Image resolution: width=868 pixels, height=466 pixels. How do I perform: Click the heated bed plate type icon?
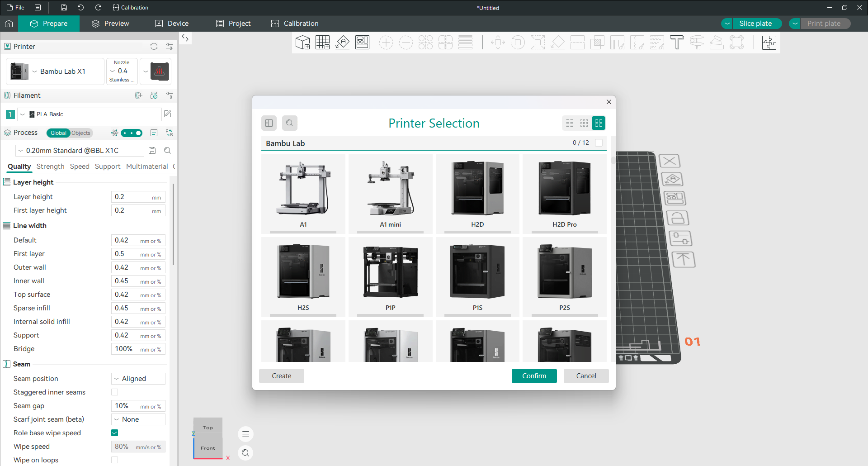coord(160,71)
